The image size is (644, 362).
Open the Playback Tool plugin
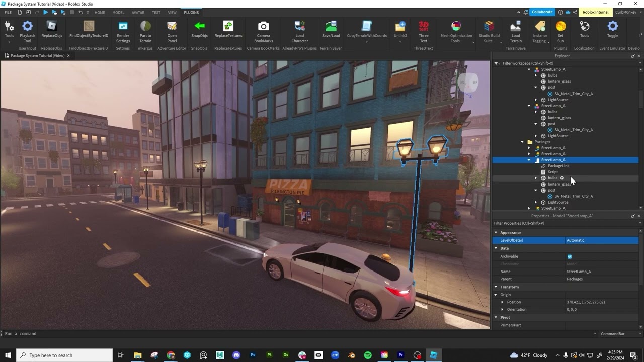tap(27, 31)
